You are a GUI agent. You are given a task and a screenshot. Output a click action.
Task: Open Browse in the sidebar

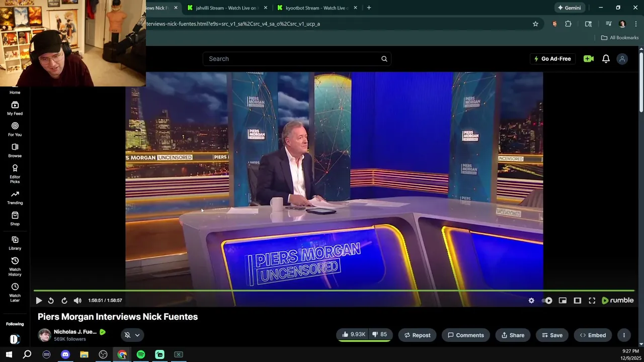click(15, 150)
